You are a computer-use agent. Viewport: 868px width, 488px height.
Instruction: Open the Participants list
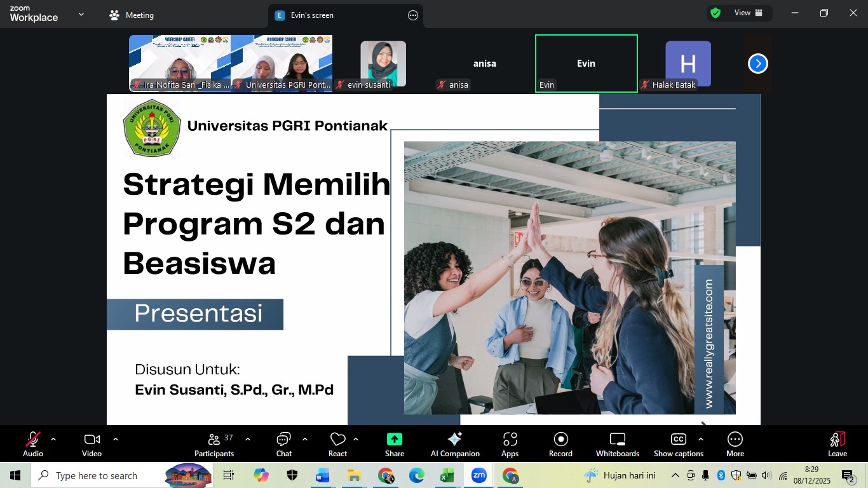coord(214,444)
